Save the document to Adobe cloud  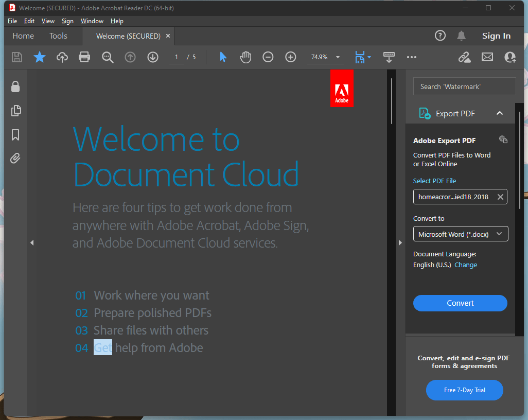coord(62,57)
